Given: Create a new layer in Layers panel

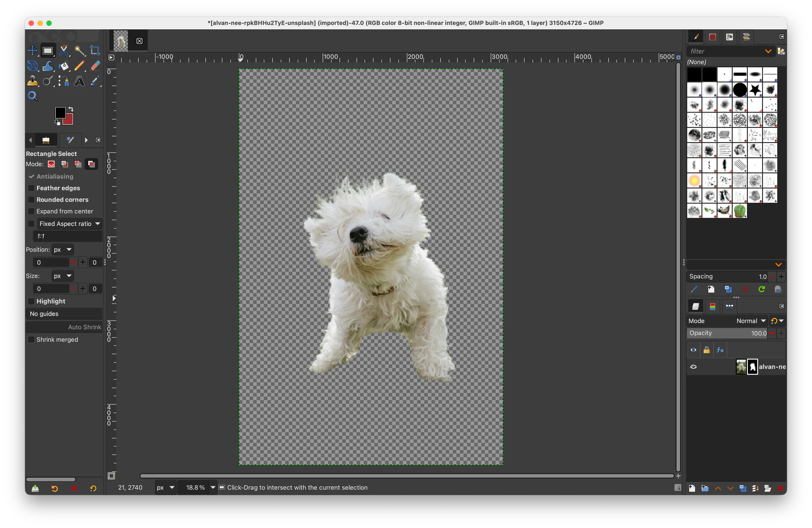Looking at the screenshot, I should coord(692,488).
